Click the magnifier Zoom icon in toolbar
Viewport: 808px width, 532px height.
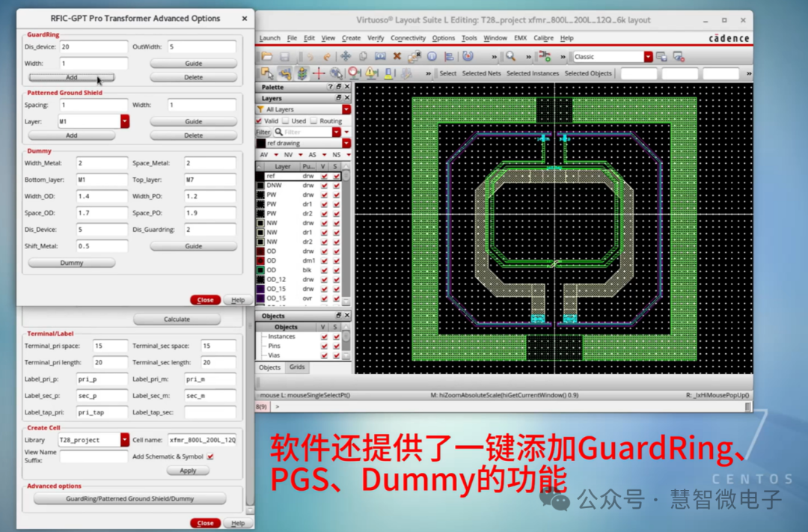[x=510, y=56]
